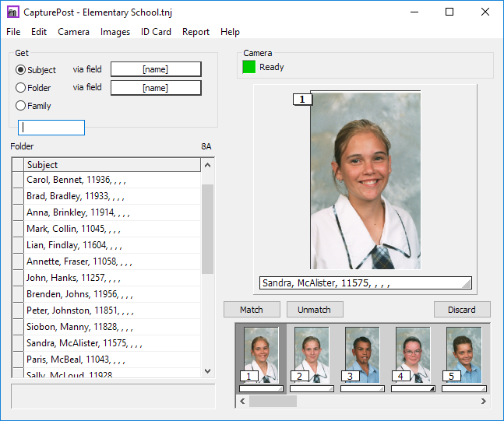Click the subject list vertical scrollbar thumb
504x421 pixels.
(x=208, y=229)
